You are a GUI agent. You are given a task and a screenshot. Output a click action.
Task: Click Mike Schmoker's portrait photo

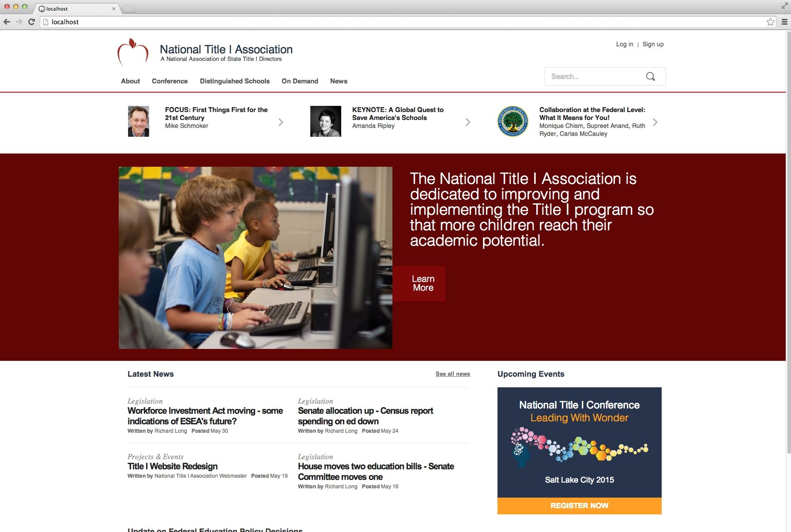pyautogui.click(x=139, y=121)
